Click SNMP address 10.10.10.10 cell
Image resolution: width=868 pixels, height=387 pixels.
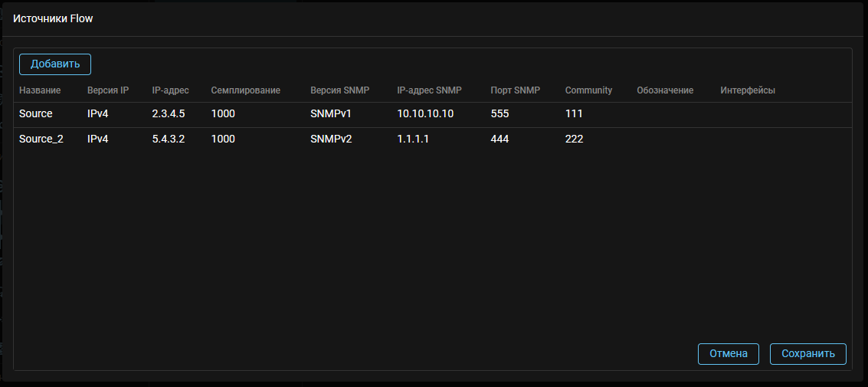pyautogui.click(x=425, y=113)
